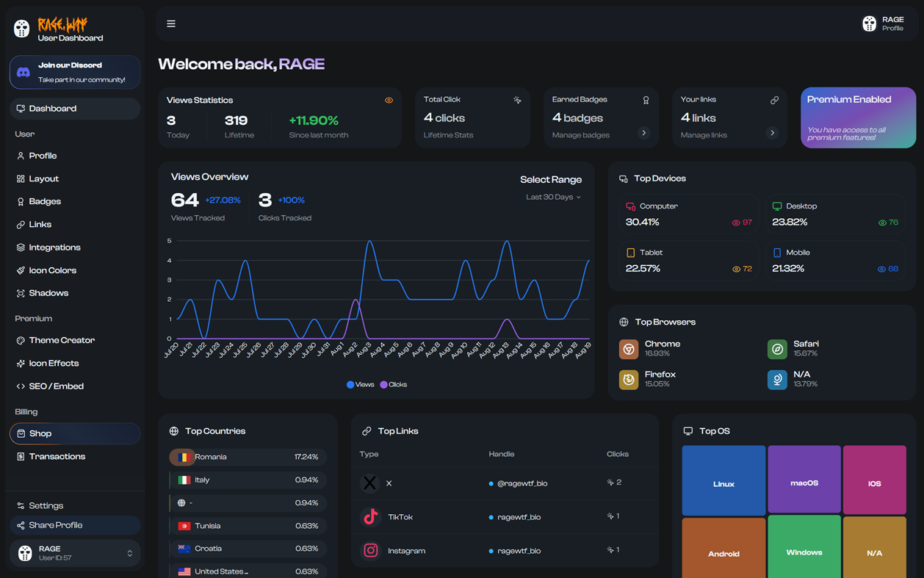924x578 pixels.
Task: Select the Linux tile in Top OS
Action: coord(723,480)
